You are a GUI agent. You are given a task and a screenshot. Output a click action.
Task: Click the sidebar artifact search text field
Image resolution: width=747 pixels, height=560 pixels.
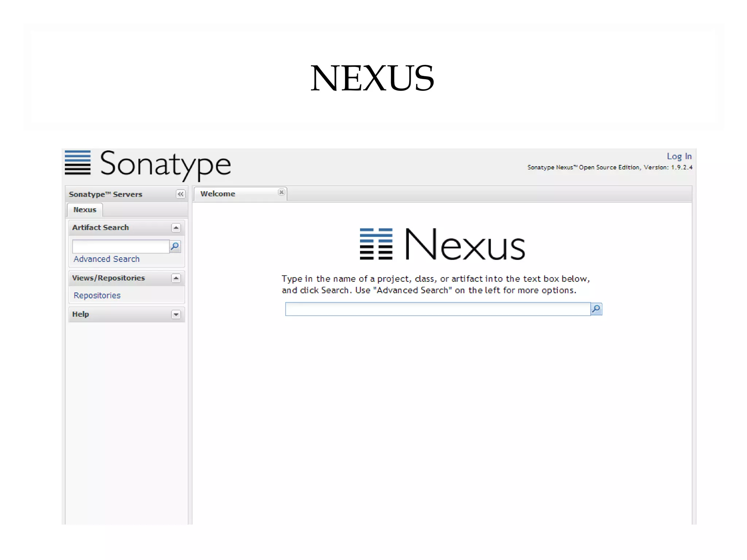point(121,246)
